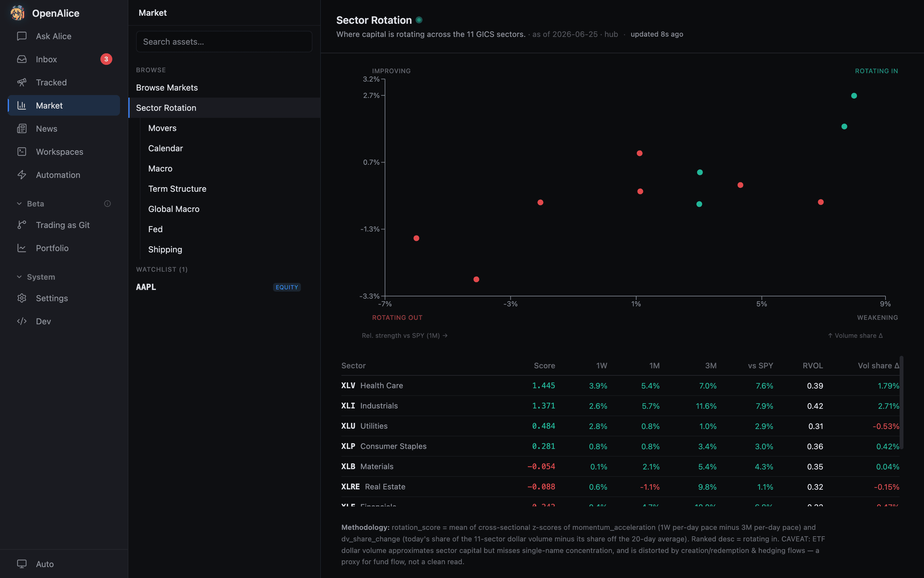Screen dimensions: 924x578
Task: Click the Auto theme toggle label
Action: click(x=45, y=564)
